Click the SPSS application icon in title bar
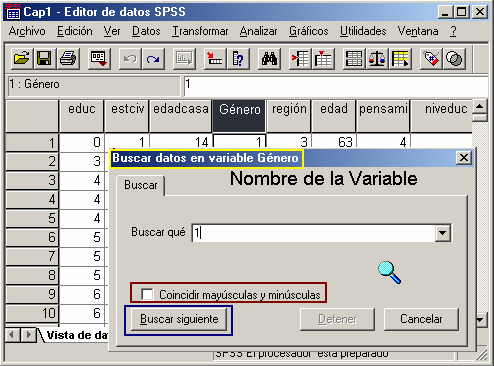The width and height of the screenshot is (494, 366). [x=13, y=12]
